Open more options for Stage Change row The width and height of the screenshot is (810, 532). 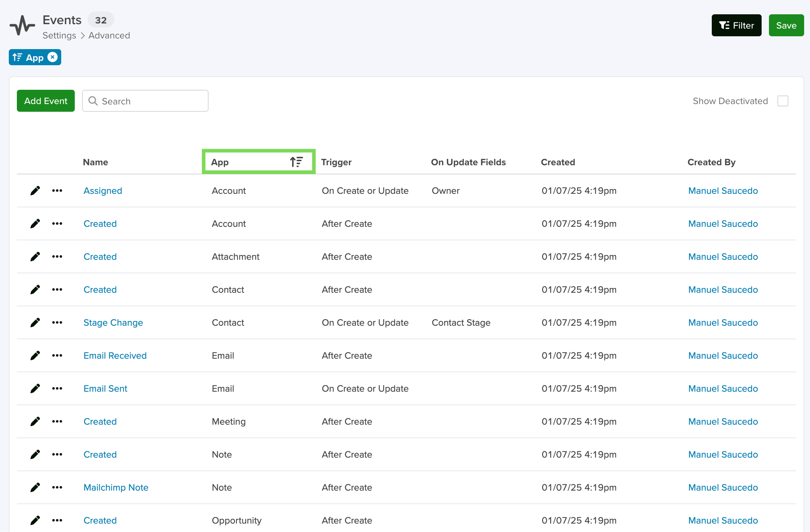tap(57, 322)
